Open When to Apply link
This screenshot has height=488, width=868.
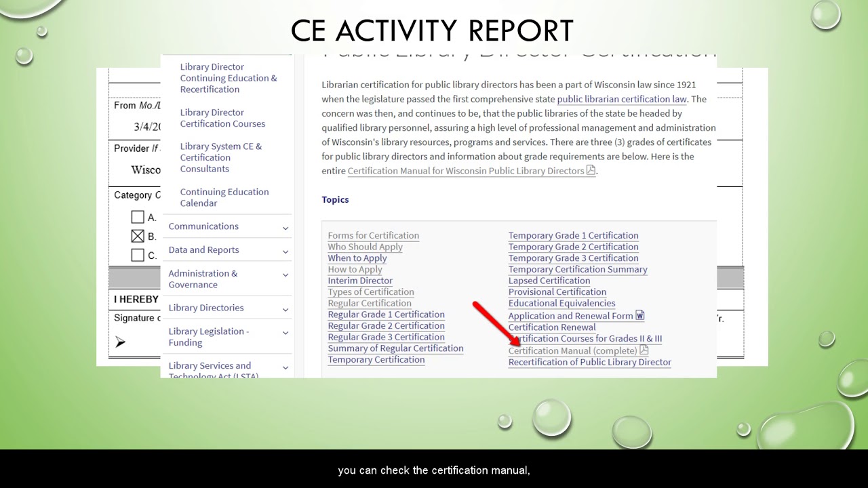click(357, 258)
